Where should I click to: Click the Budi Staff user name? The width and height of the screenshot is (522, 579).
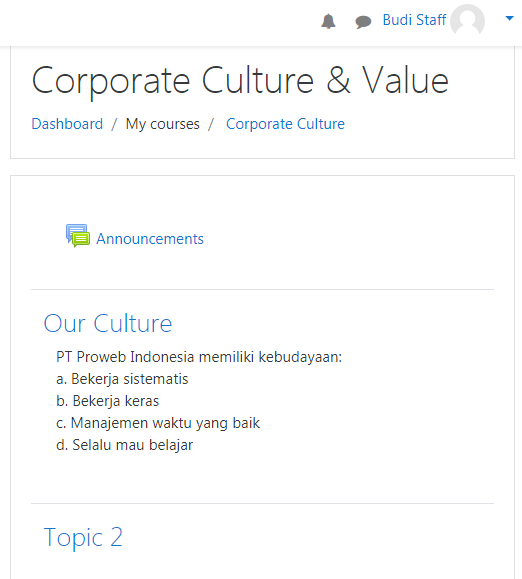(x=414, y=20)
